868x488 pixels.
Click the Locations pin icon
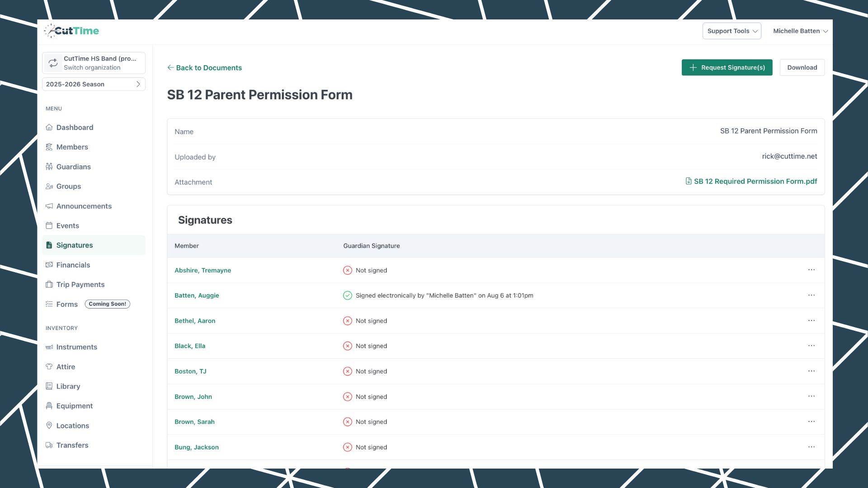(49, 425)
